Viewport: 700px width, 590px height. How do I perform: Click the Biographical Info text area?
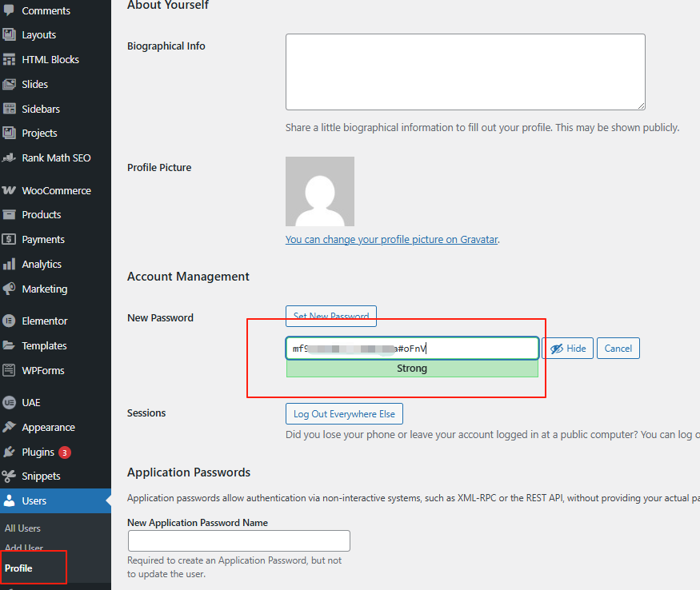pos(465,72)
